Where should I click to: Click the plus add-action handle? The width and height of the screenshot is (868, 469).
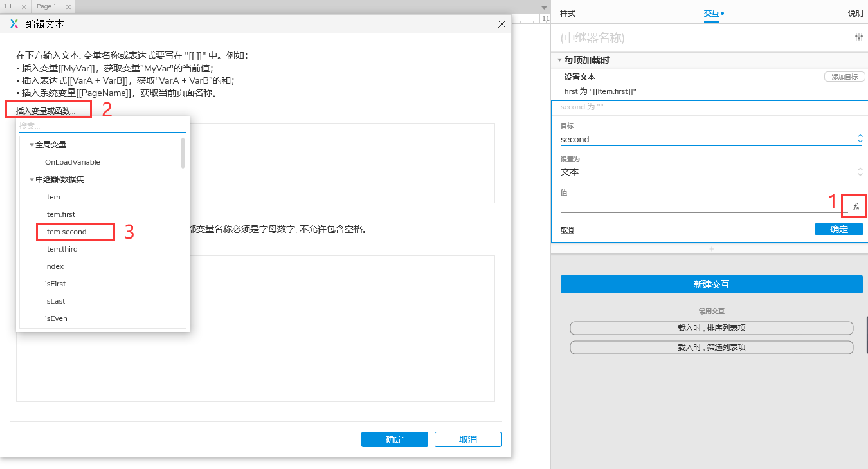711,249
